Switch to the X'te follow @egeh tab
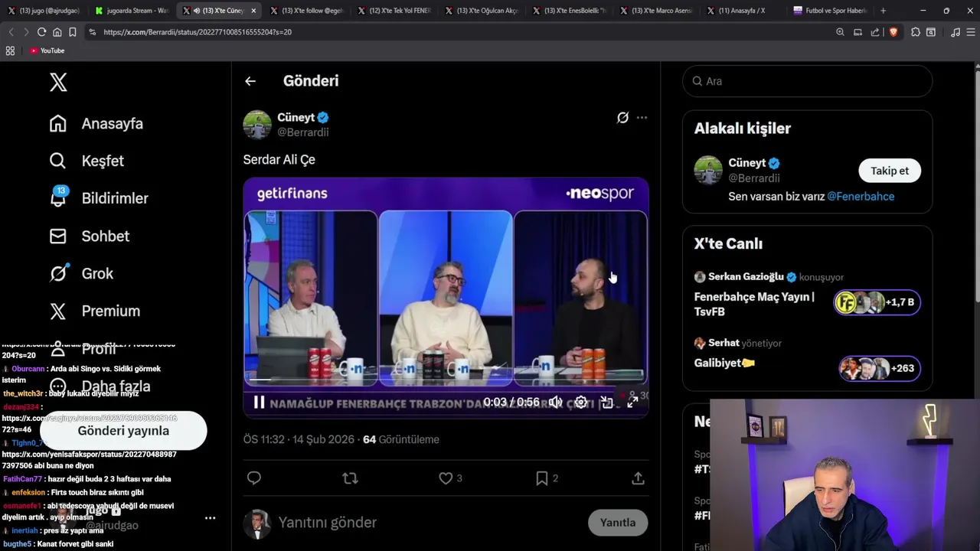The width and height of the screenshot is (980, 551). coord(306,11)
